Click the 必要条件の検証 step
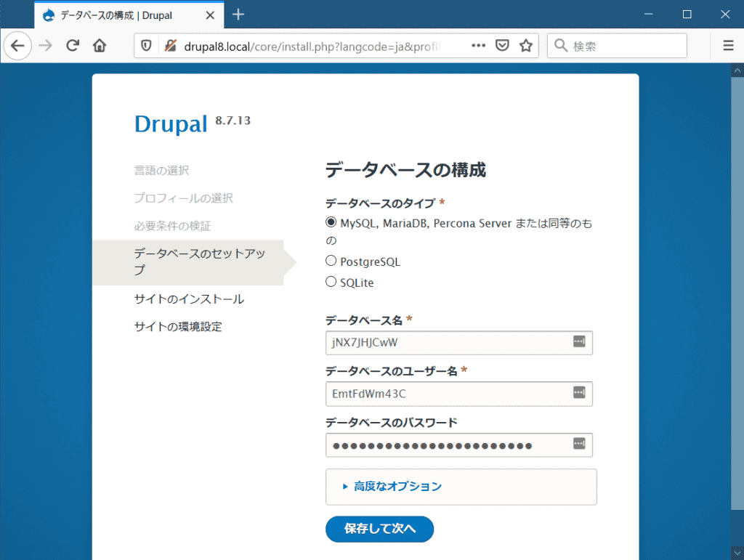Viewport: 744px width, 560px height. click(x=173, y=226)
